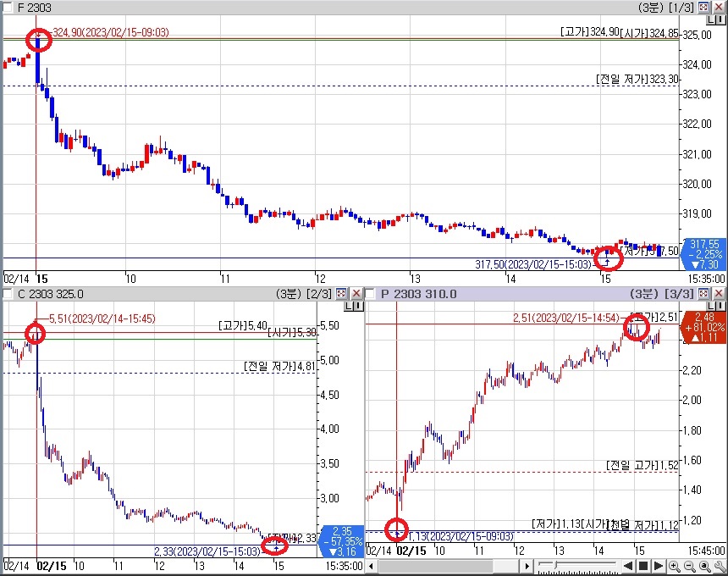Viewport: 728px width, 576px height.
Task: Click the 2.33(2023/02/15-15:03) label
Action: pyautogui.click(x=207, y=551)
